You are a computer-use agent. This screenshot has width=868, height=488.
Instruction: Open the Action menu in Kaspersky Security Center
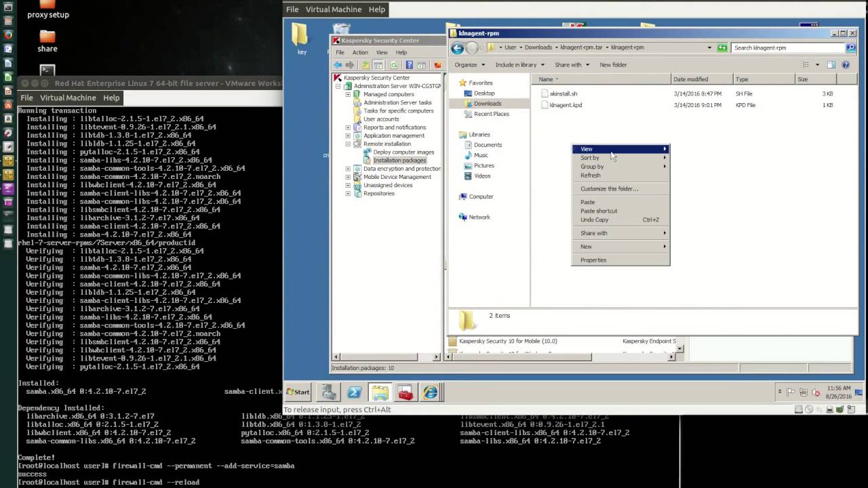point(360,52)
